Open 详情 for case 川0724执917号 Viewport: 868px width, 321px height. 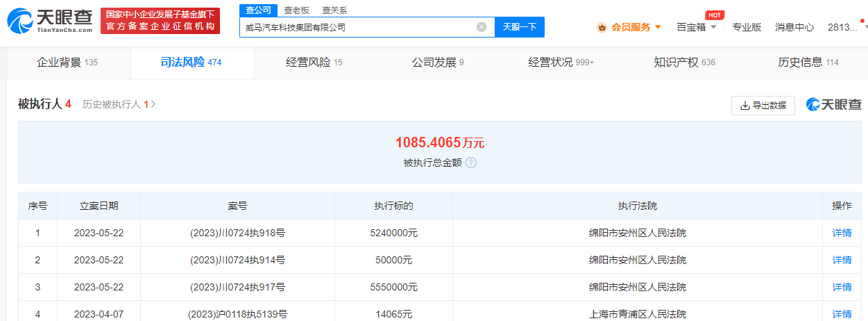click(842, 287)
